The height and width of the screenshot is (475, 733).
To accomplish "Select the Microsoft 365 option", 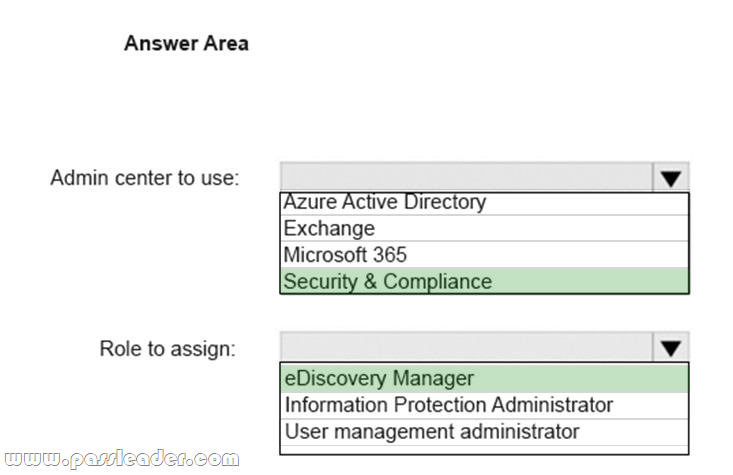I will (484, 255).
